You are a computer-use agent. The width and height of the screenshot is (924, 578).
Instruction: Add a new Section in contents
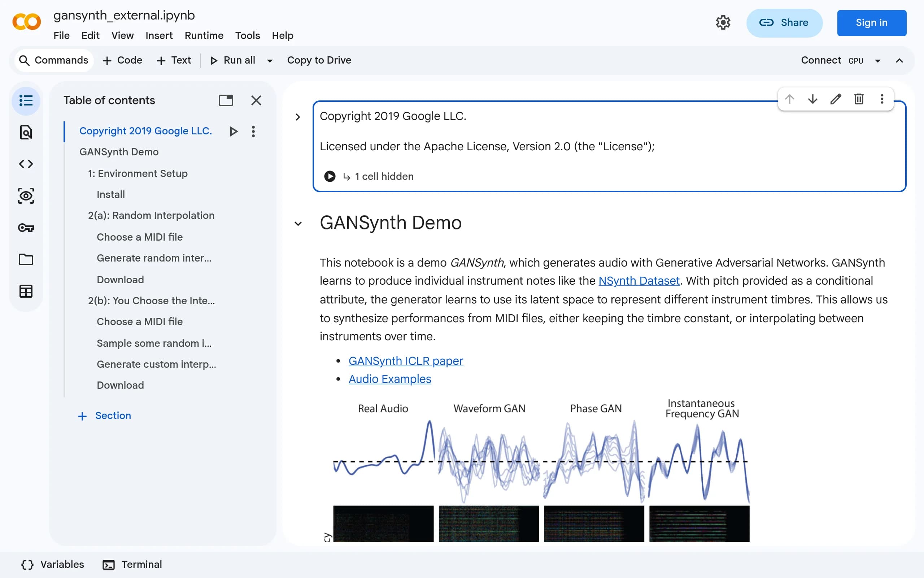pos(104,415)
